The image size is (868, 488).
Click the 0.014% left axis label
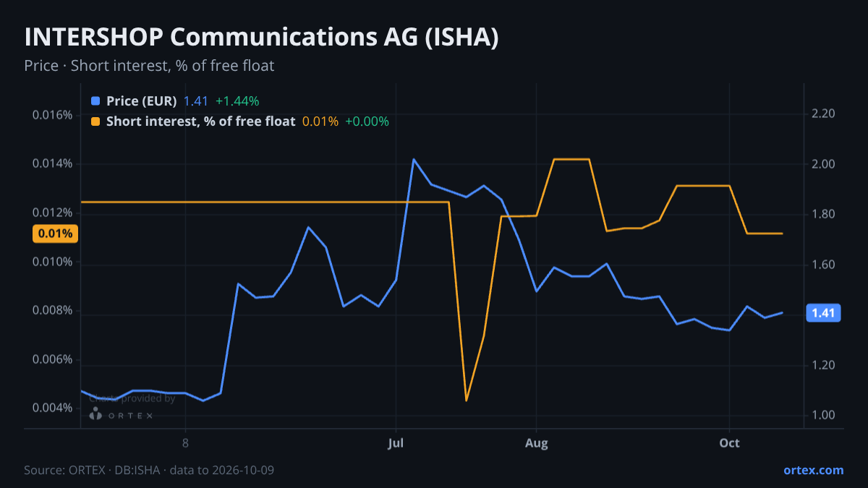(x=52, y=164)
